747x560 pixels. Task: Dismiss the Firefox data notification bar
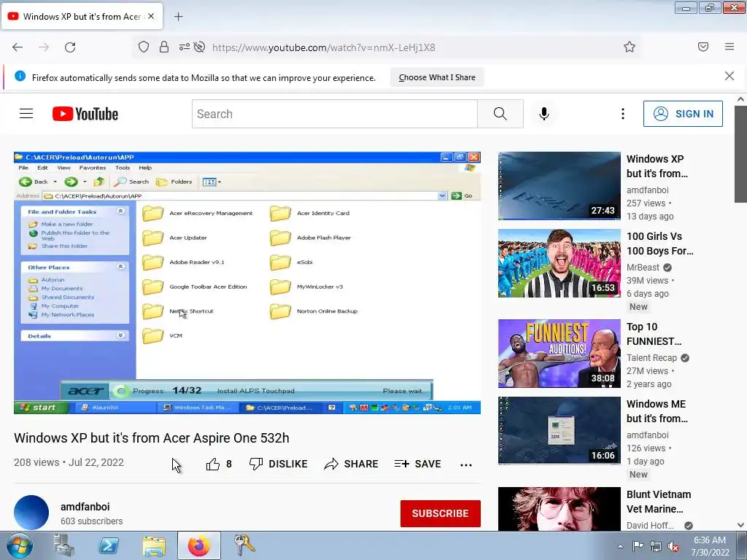(729, 76)
